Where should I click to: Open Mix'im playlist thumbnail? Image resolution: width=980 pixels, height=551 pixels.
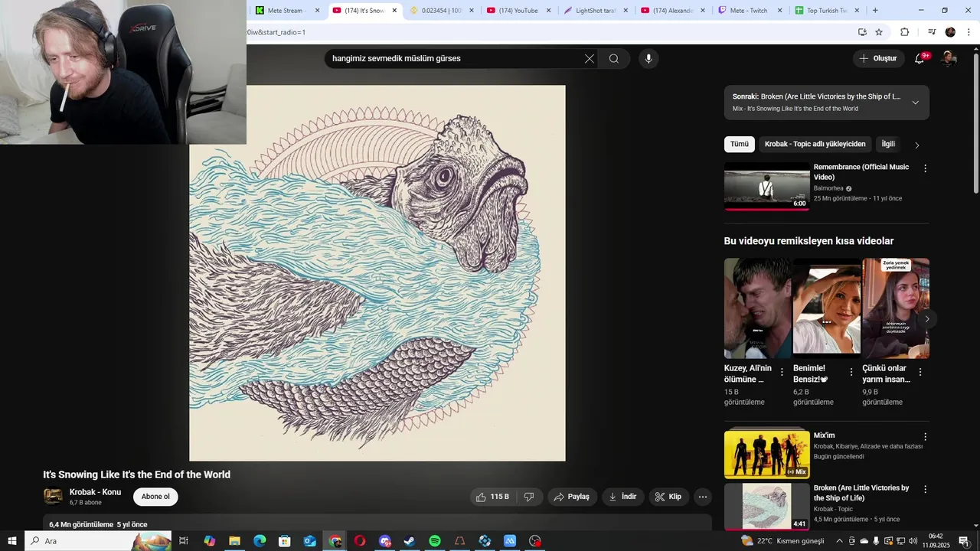[766, 455]
